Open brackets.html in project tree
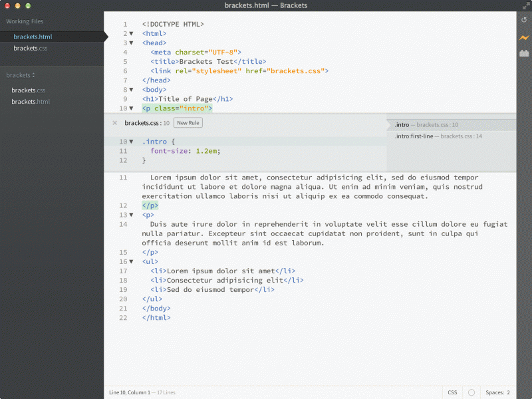Viewport: 532px width, 399px height. click(31, 102)
